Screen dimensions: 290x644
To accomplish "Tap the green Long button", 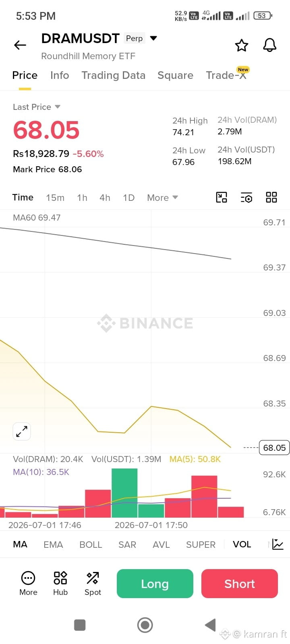I will [155, 584].
